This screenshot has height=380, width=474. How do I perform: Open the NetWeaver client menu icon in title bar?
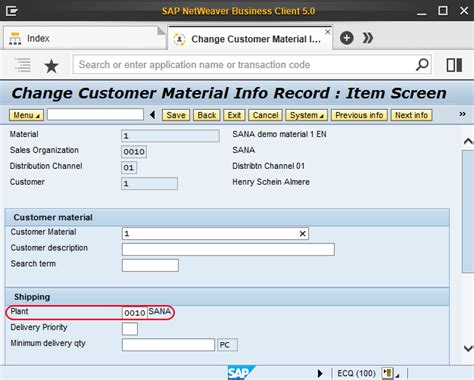(12, 11)
